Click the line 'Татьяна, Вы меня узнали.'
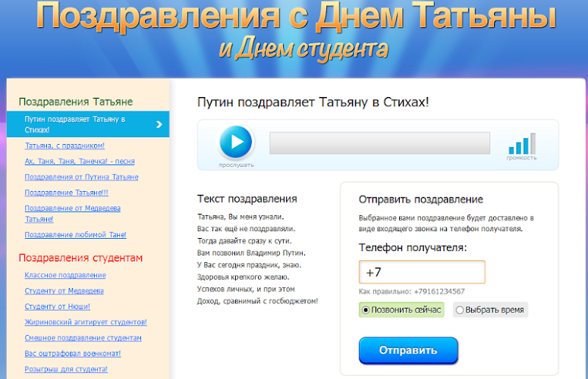This screenshot has height=379, width=588. tap(241, 217)
